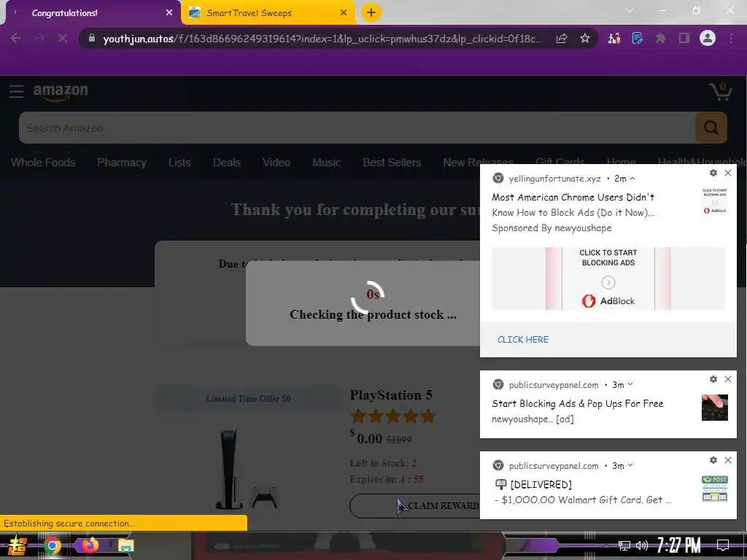Open settings gear on Start Blocking Ads notification
The image size is (747, 560).
[713, 379]
